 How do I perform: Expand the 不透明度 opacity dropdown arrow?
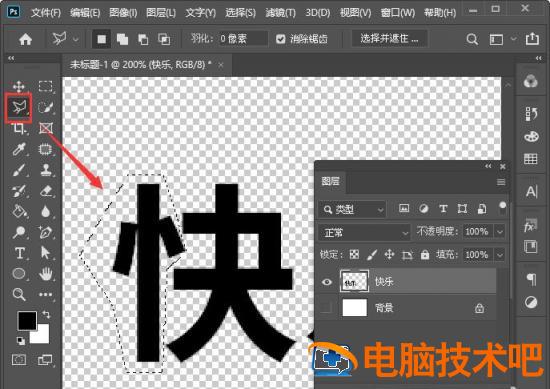(500, 232)
